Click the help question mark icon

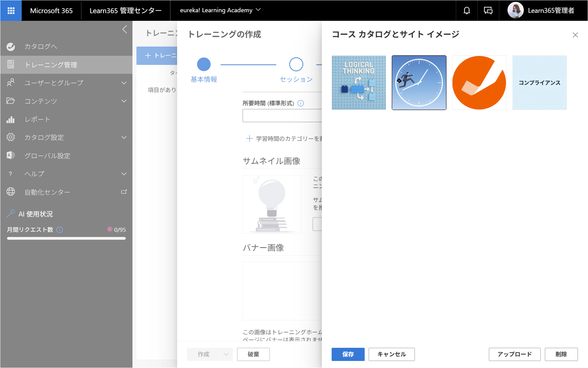click(x=11, y=174)
